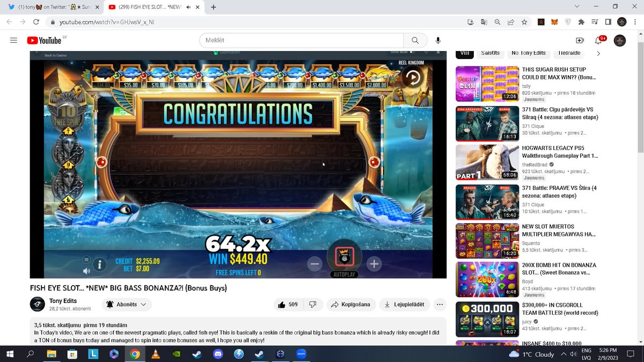Screen dimensions: 644x362
Task: Click the info button in slot game
Action: [x=99, y=264]
